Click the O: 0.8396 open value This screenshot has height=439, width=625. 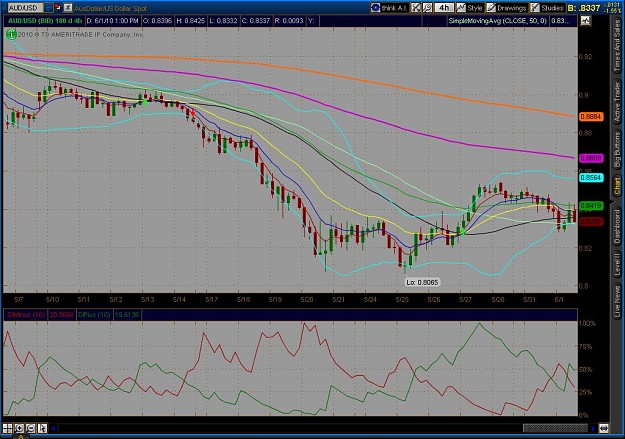click(157, 21)
